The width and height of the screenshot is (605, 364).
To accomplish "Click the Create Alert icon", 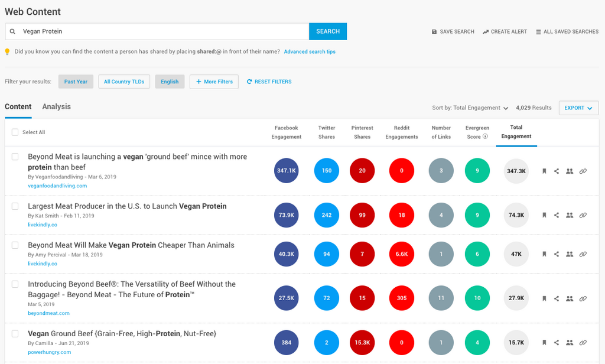I will click(x=486, y=32).
